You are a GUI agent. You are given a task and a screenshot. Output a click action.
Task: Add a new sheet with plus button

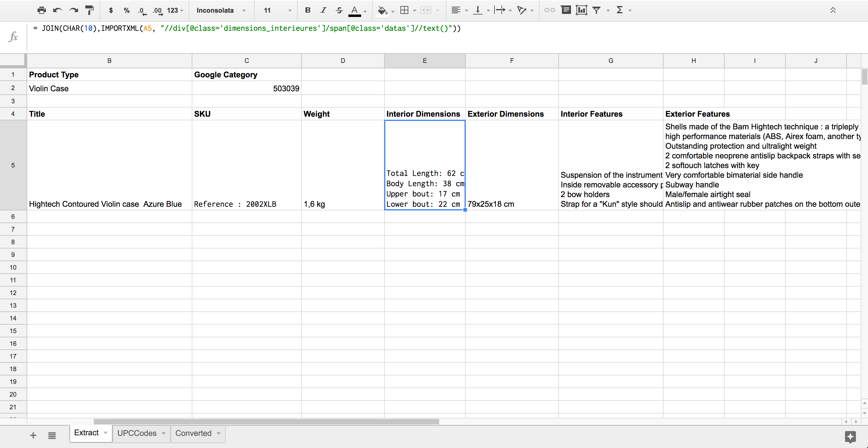coord(33,436)
